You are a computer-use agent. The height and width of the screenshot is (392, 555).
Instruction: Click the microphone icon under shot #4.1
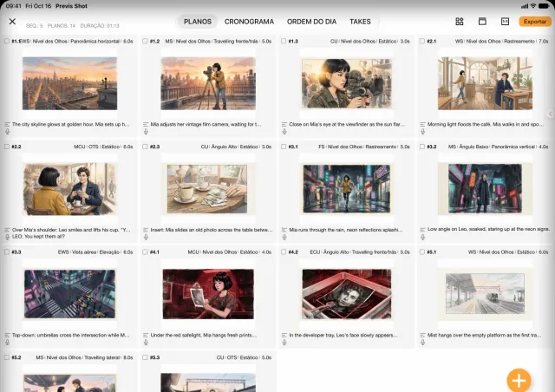[x=146, y=343]
